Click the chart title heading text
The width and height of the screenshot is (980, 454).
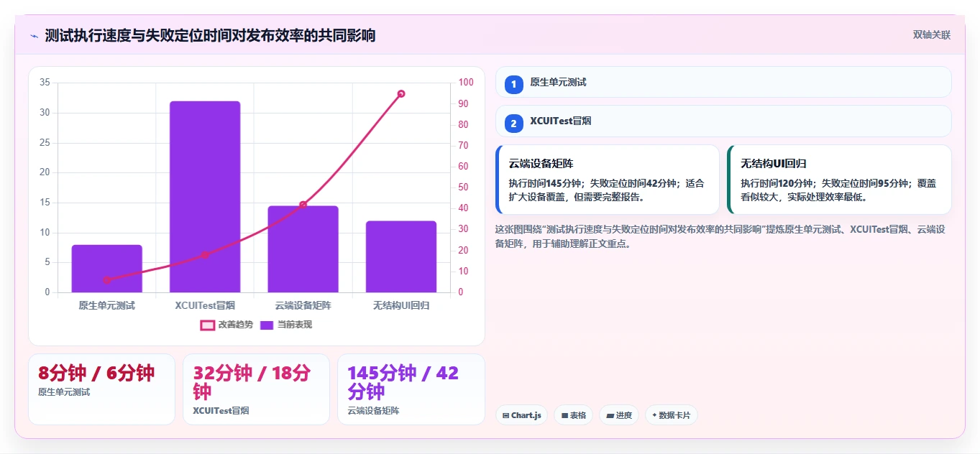pyautogui.click(x=210, y=35)
